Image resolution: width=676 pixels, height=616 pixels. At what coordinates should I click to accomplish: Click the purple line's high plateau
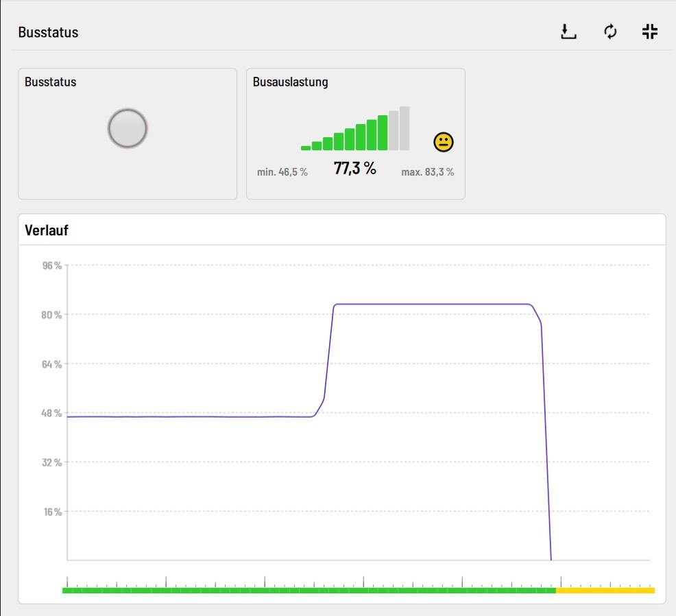[x=432, y=304]
